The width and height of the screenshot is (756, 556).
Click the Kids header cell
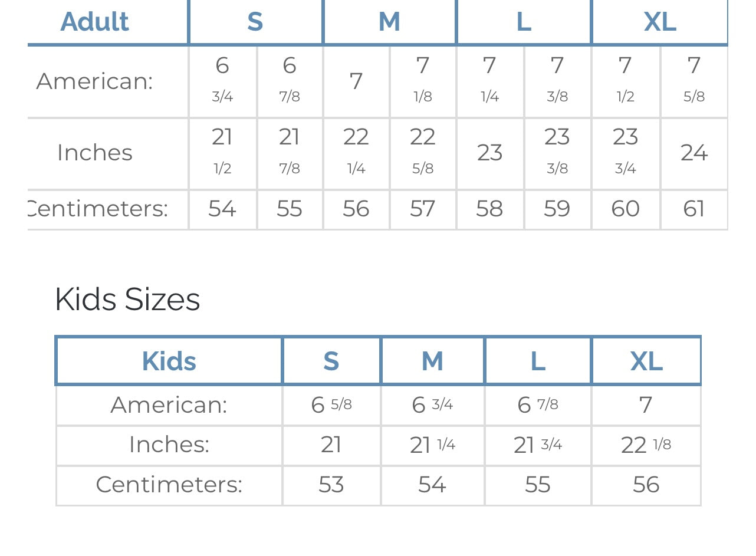point(169,361)
